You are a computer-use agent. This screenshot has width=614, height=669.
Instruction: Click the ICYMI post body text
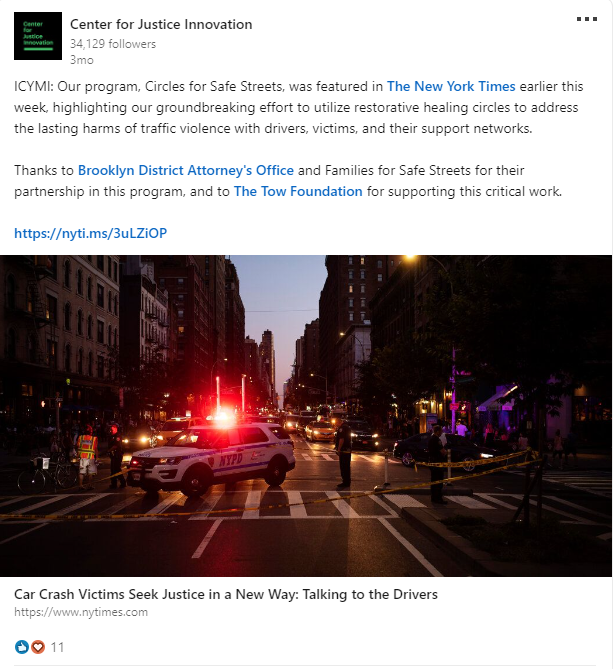(299, 107)
